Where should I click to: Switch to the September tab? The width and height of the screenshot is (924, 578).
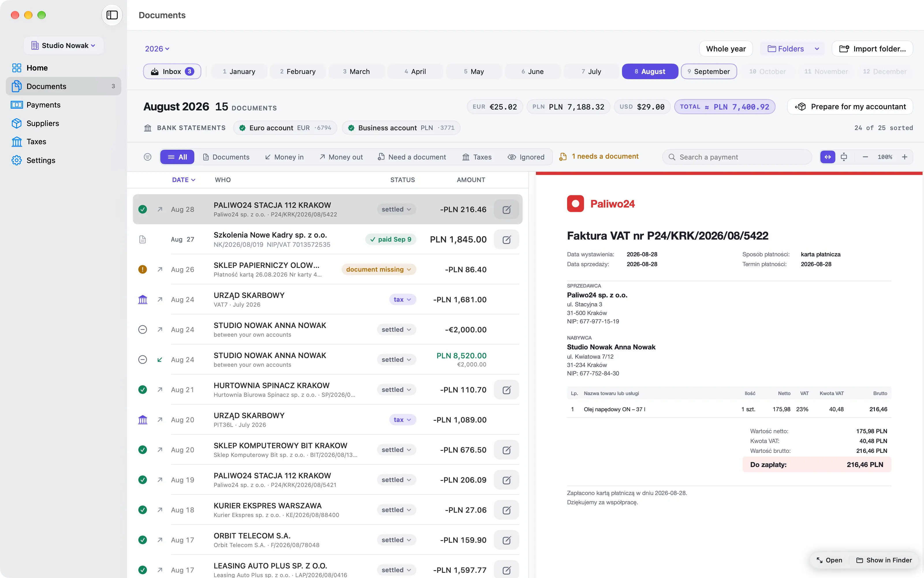coord(709,71)
